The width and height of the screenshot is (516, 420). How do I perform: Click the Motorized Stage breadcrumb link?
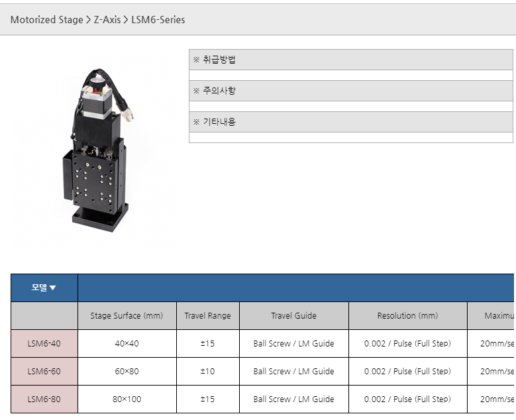[46, 20]
